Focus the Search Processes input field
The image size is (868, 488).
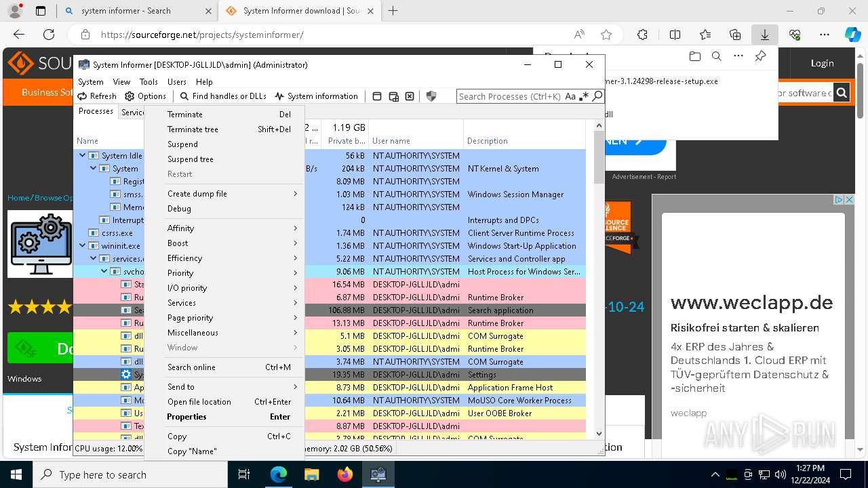511,96
